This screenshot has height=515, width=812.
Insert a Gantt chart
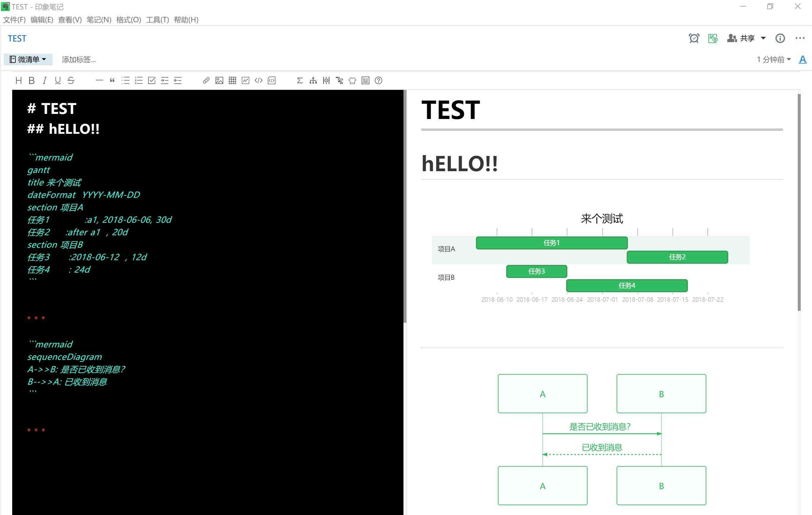(x=339, y=81)
